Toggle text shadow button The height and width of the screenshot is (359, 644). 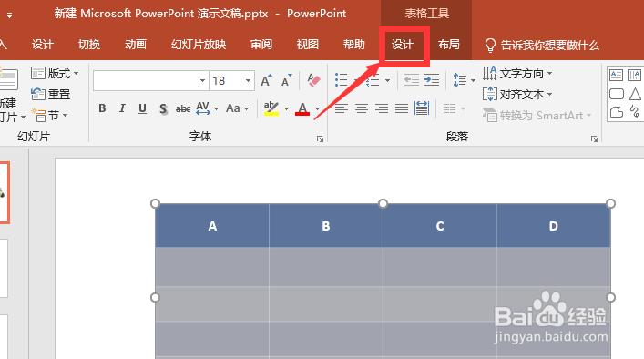pos(163,108)
